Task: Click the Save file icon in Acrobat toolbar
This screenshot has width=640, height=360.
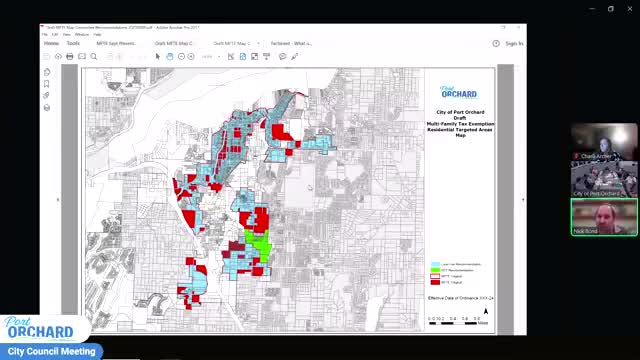Action: [47, 57]
